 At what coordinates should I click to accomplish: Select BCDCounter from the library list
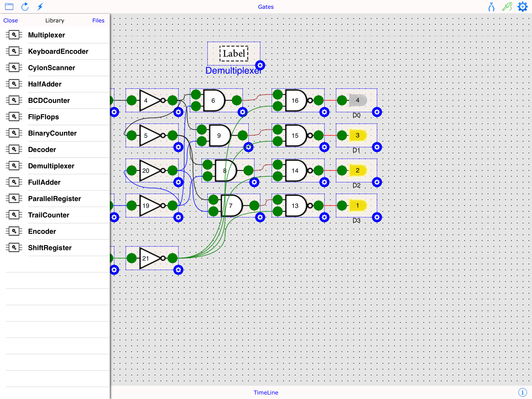[55, 101]
